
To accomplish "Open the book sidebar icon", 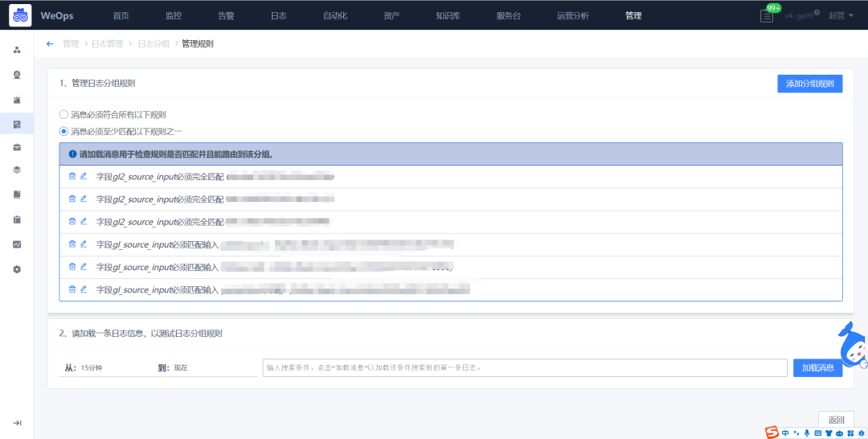I will point(17,195).
